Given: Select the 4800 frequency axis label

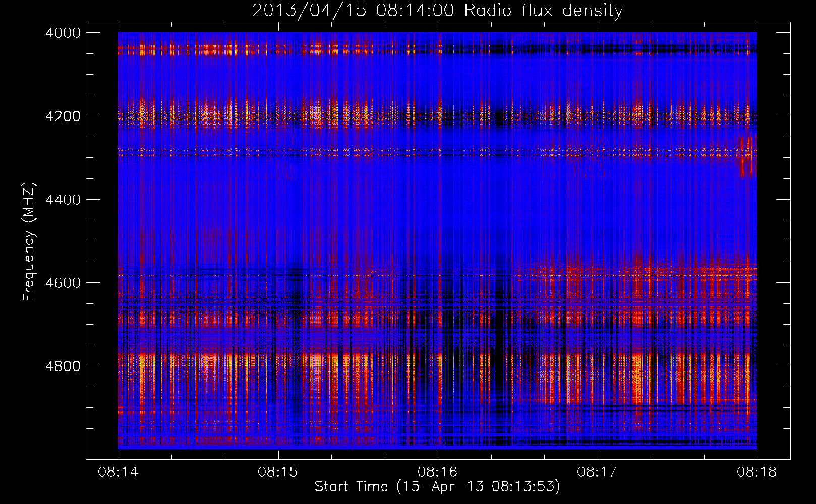Looking at the screenshot, I should [x=63, y=366].
